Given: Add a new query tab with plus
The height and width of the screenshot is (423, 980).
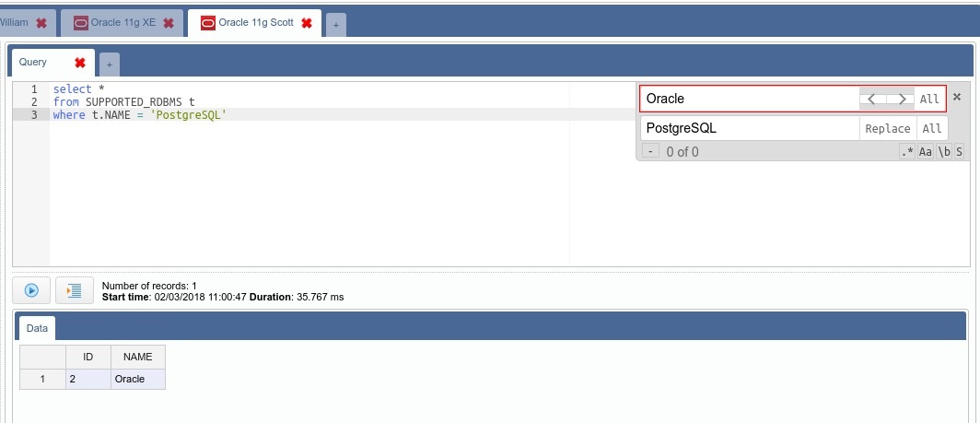Looking at the screenshot, I should click(109, 65).
